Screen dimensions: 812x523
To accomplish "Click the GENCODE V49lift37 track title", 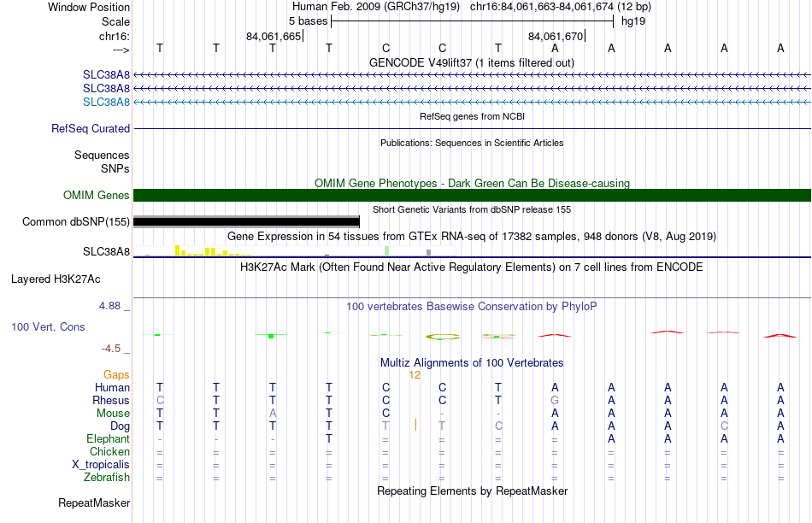I will tap(471, 62).
